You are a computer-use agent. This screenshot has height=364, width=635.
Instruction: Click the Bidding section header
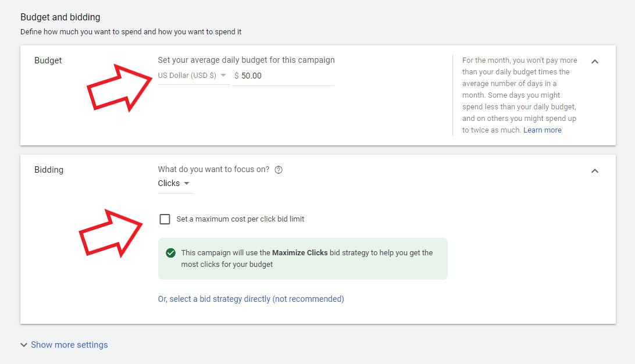[x=49, y=169]
